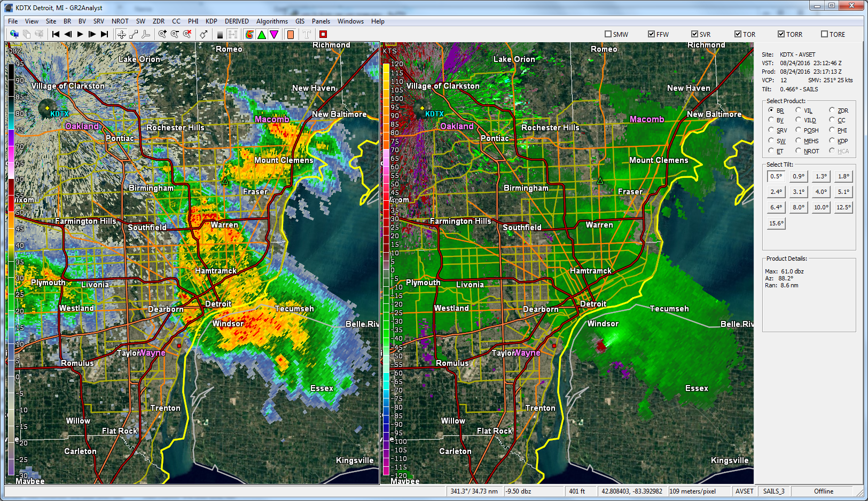Screen dimensions: 868x501
Task: Click the text label T icon
Action: [x=307, y=34]
